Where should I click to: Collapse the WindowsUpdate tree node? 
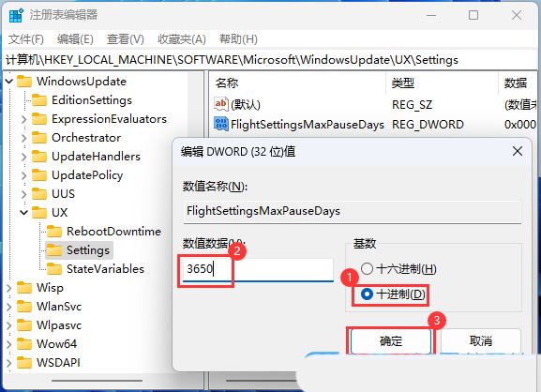pyautogui.click(x=9, y=82)
